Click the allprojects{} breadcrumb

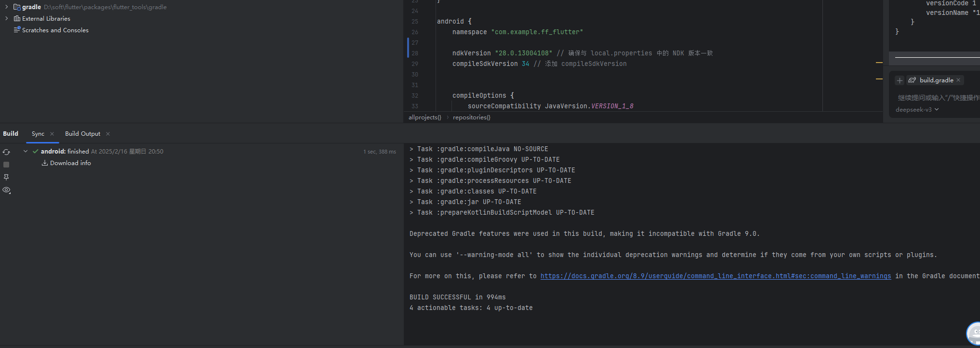(x=424, y=117)
